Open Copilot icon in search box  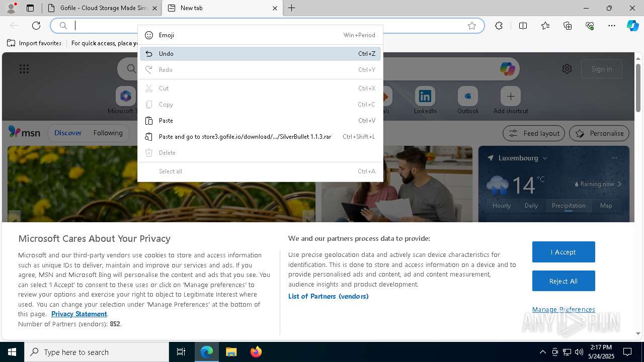click(x=507, y=69)
